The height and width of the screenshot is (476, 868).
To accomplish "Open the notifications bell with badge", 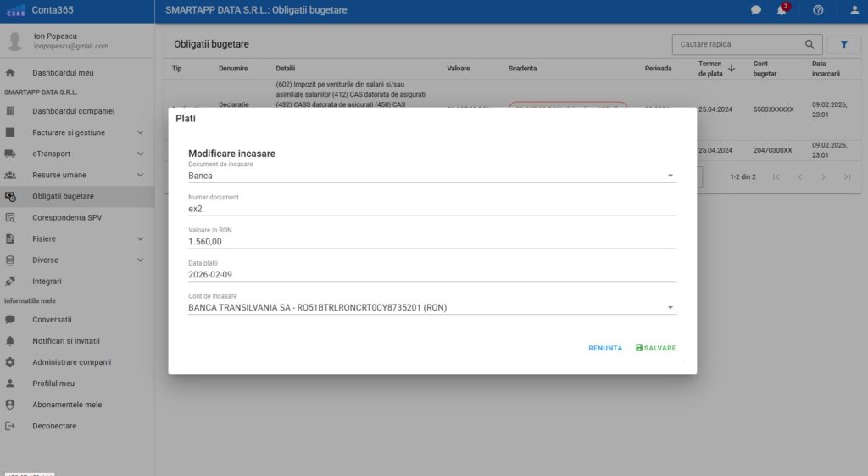I will tap(782, 10).
